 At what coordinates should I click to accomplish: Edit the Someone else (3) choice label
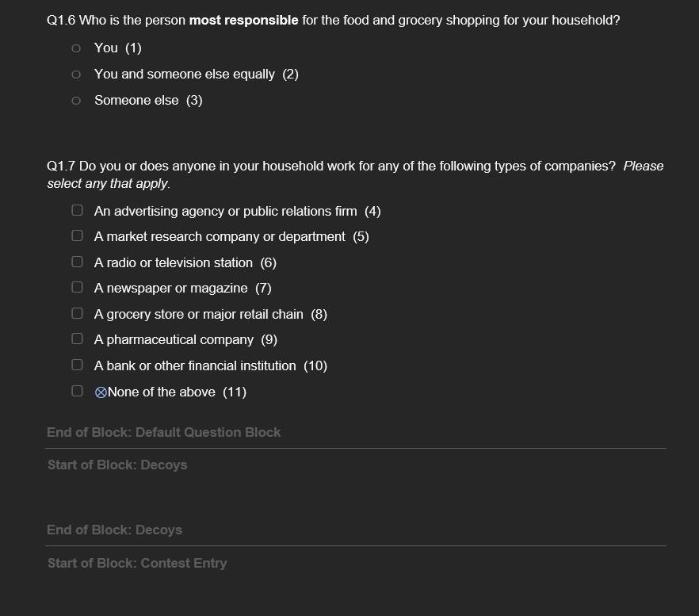tap(148, 100)
